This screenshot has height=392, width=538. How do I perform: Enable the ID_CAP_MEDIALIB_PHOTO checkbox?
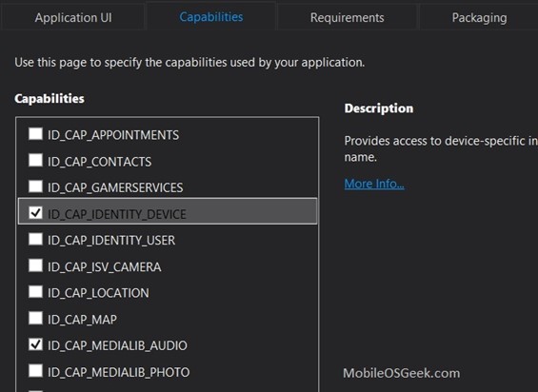pyautogui.click(x=35, y=371)
